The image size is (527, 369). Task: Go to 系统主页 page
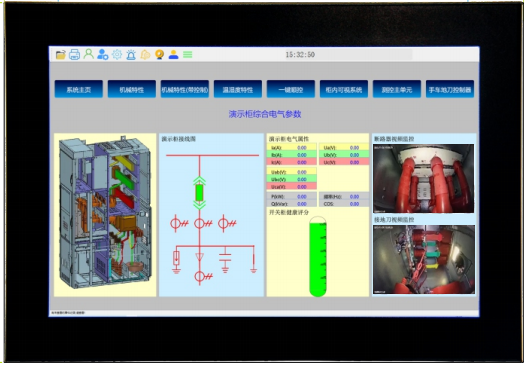(79, 89)
